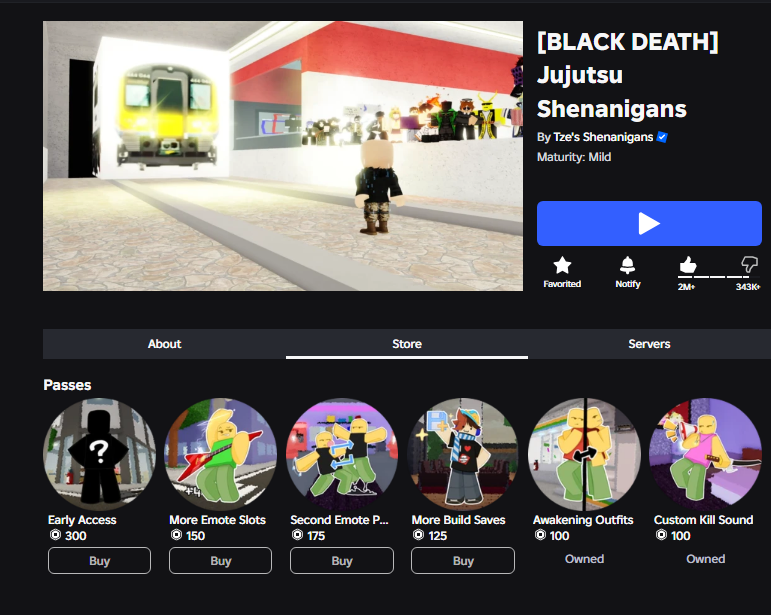
Task: Click the Robux icon beside 175
Action: (297, 535)
